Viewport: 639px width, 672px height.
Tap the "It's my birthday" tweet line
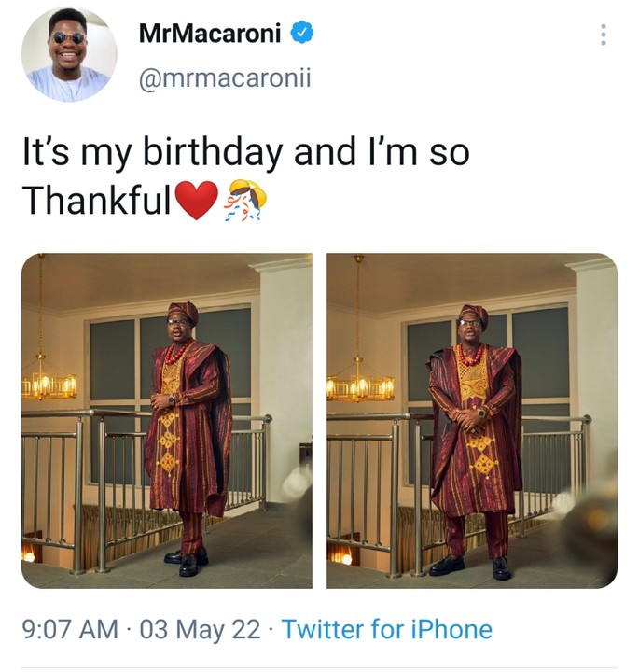[244, 153]
